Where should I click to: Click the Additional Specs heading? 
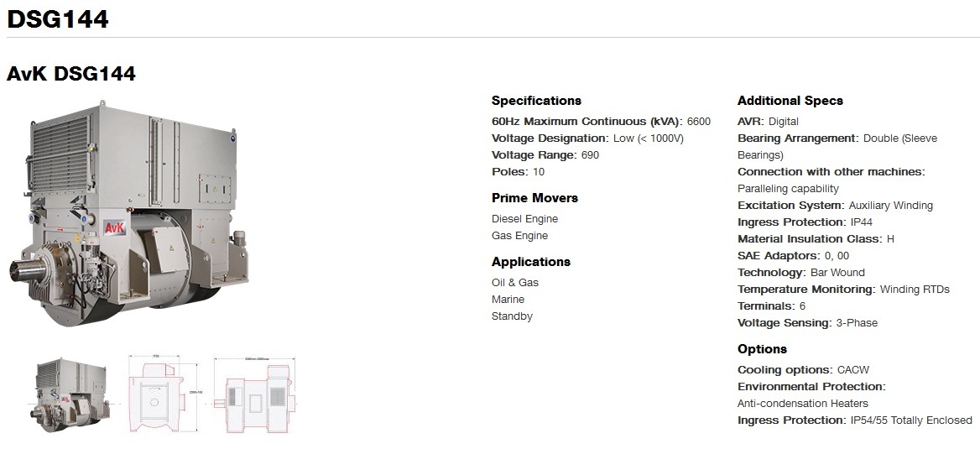click(x=790, y=101)
